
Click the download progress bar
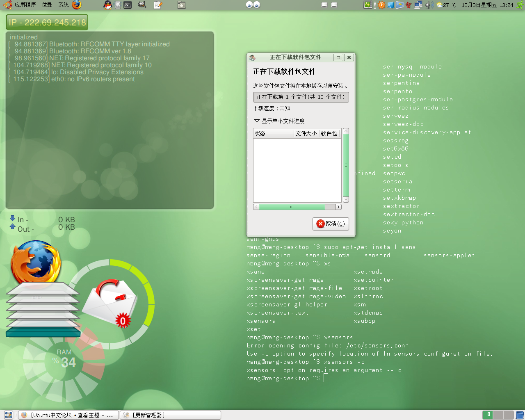(x=301, y=97)
